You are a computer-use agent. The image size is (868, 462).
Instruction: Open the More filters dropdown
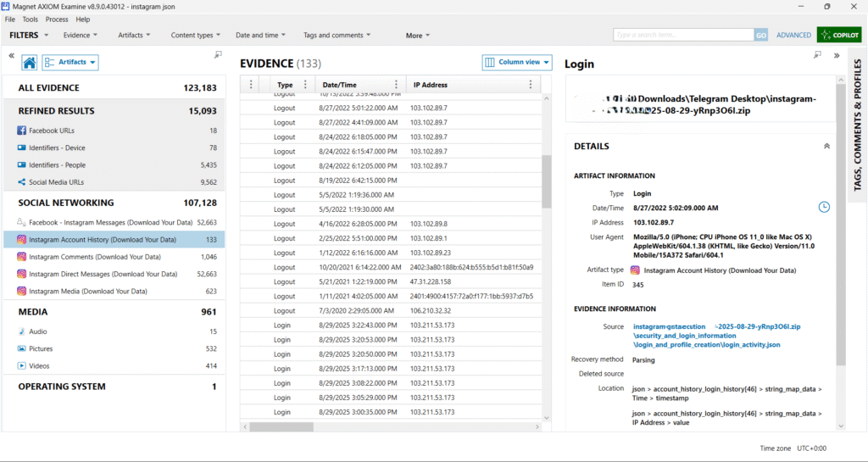[x=418, y=36]
